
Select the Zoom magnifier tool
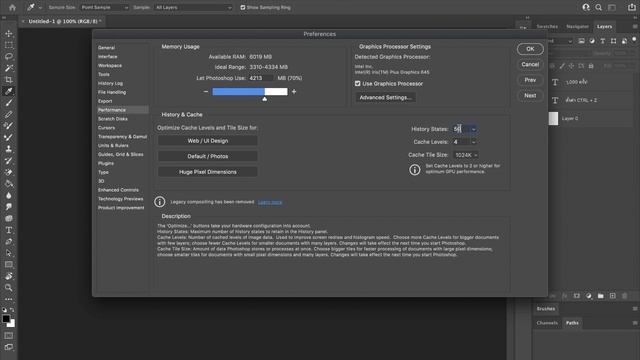tap(9, 288)
